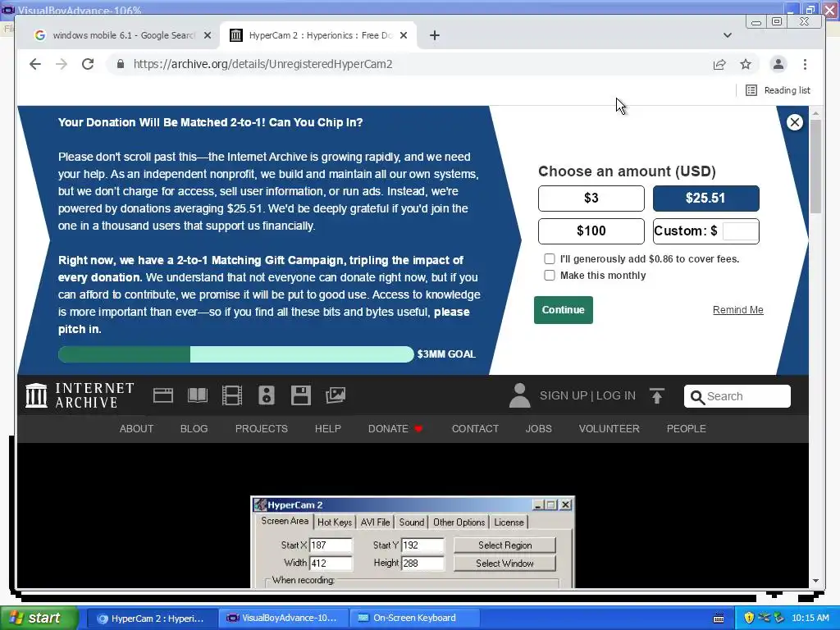Open the Images picture icon
Image resolution: width=840 pixels, height=630 pixels.
336,395
